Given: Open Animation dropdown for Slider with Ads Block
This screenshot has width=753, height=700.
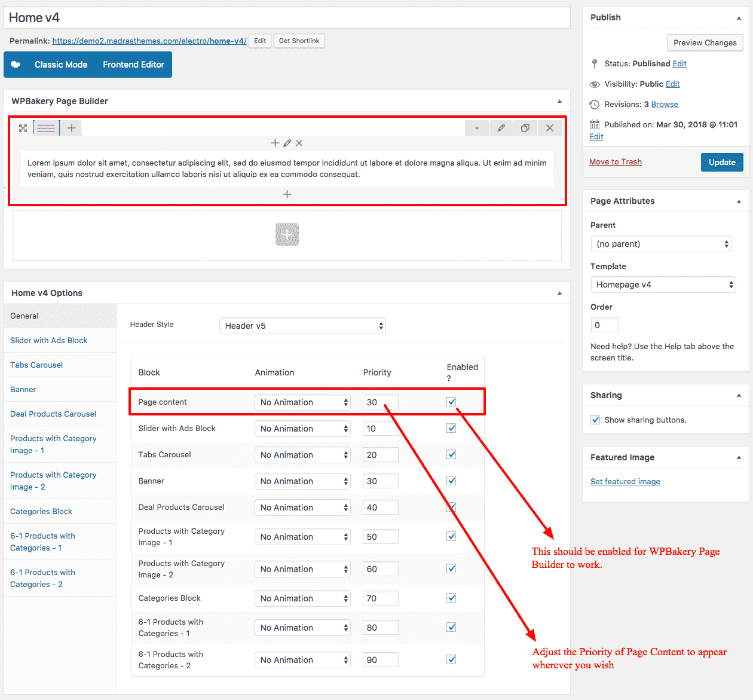Looking at the screenshot, I should tap(302, 429).
